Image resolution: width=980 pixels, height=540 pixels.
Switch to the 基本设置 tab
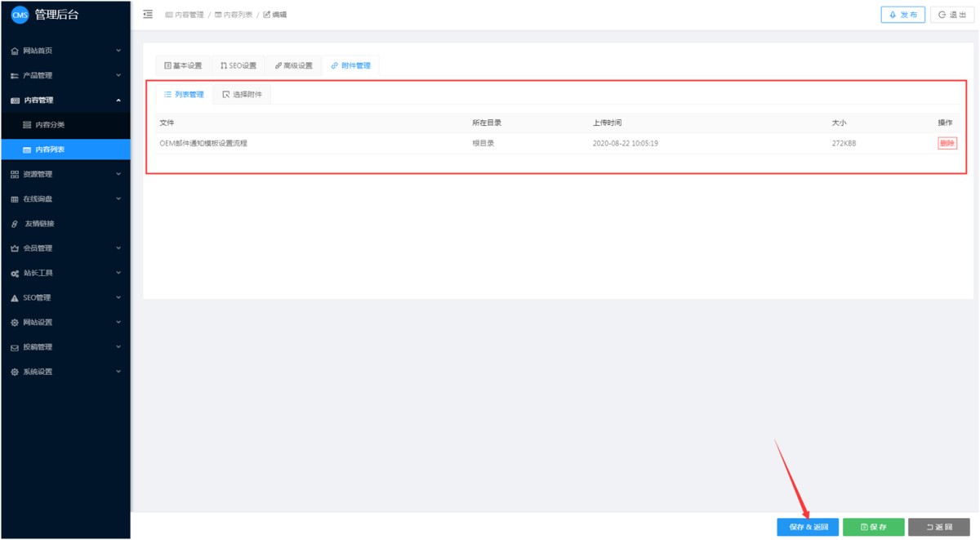[x=184, y=65]
